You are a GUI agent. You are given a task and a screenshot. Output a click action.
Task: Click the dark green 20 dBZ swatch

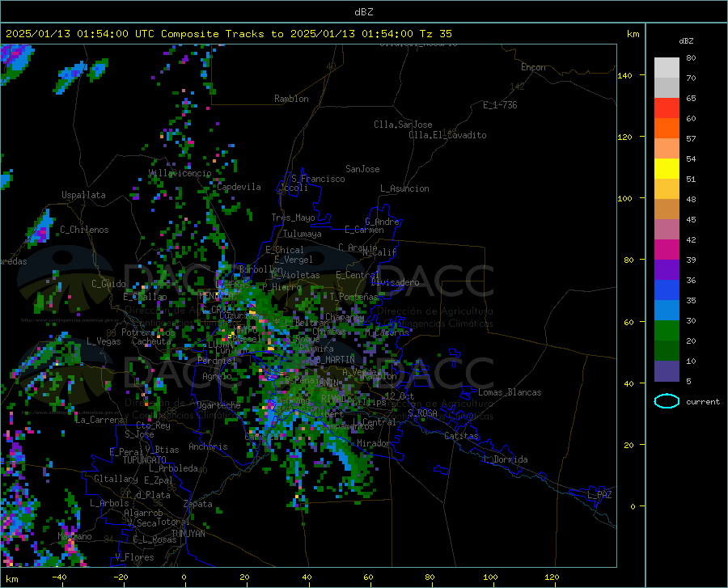point(667,351)
